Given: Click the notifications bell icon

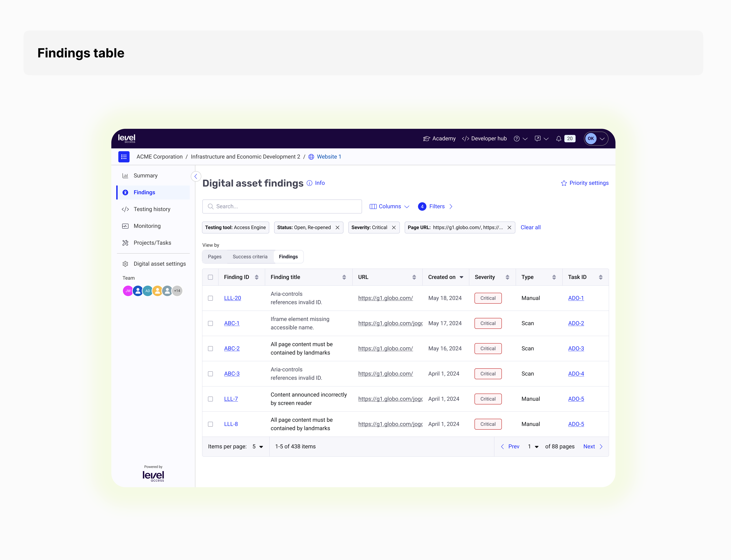Looking at the screenshot, I should 558,139.
